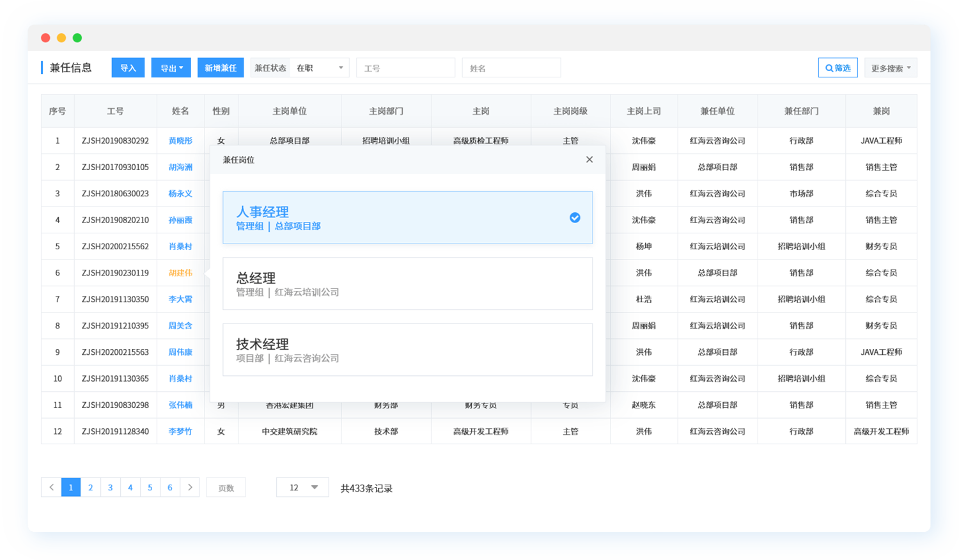Click cell ZJSH20190830292
This screenshot has width=959, height=560.
(115, 141)
